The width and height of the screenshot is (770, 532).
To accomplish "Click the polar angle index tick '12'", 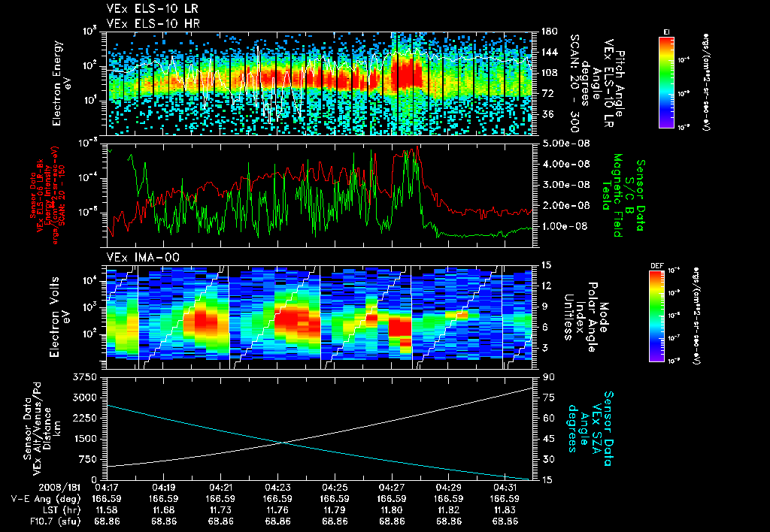I will [548, 286].
